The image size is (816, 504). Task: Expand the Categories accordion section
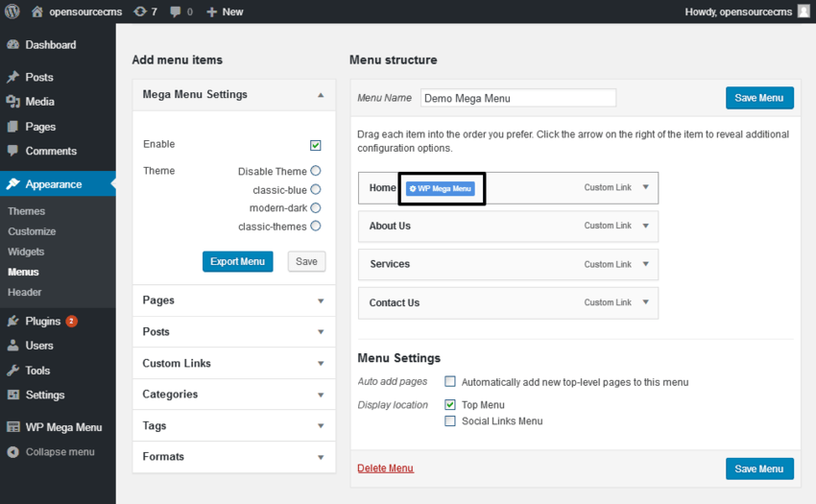[321, 395]
